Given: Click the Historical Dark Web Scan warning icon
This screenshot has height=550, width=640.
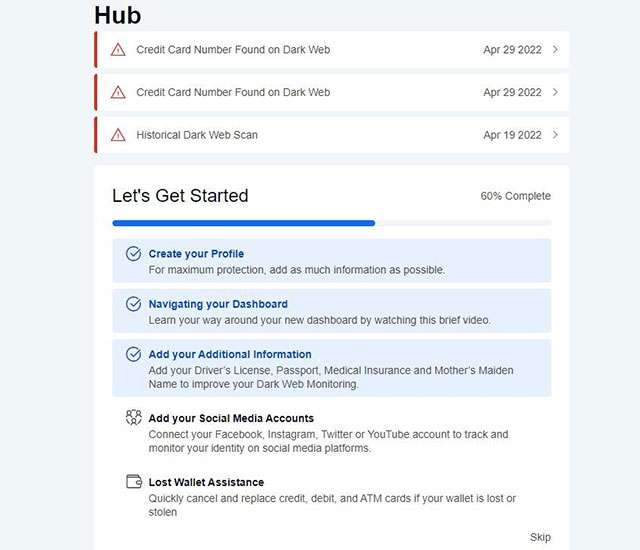Looking at the screenshot, I should (118, 135).
